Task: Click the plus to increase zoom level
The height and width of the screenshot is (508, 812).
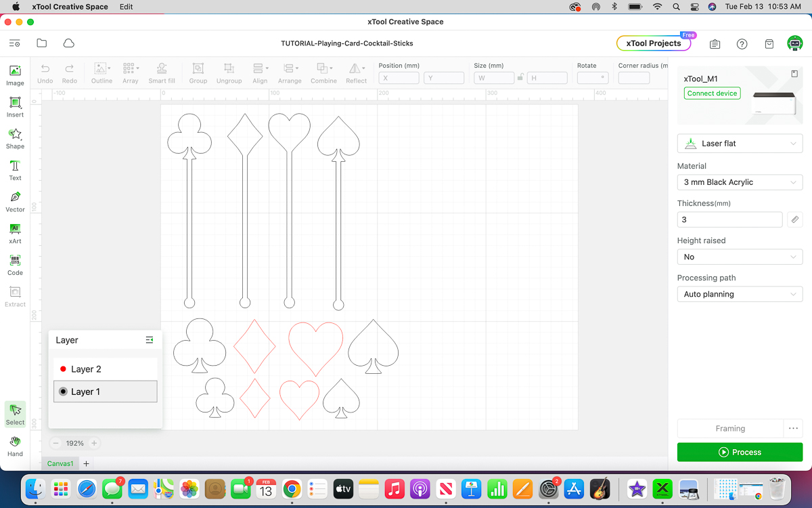Action: click(x=94, y=443)
